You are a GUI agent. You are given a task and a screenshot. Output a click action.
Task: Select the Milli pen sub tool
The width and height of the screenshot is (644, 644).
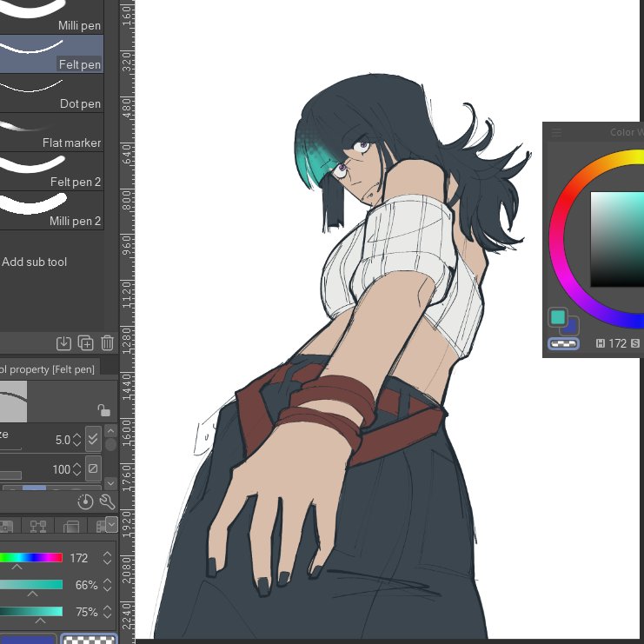51,17
